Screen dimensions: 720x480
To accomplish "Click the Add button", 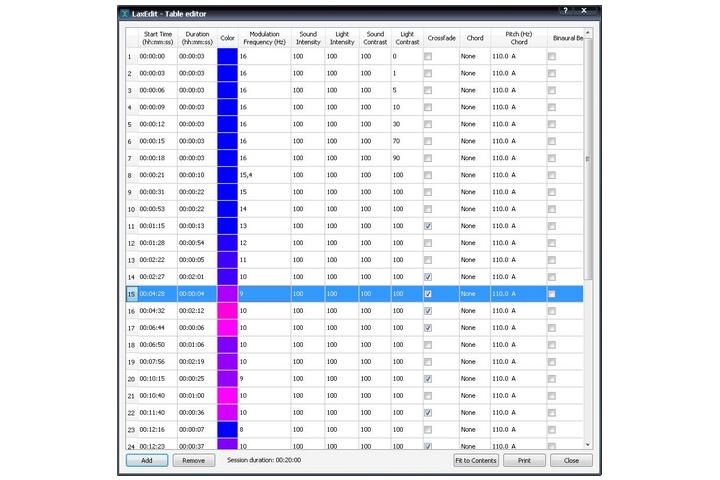I will 147,460.
